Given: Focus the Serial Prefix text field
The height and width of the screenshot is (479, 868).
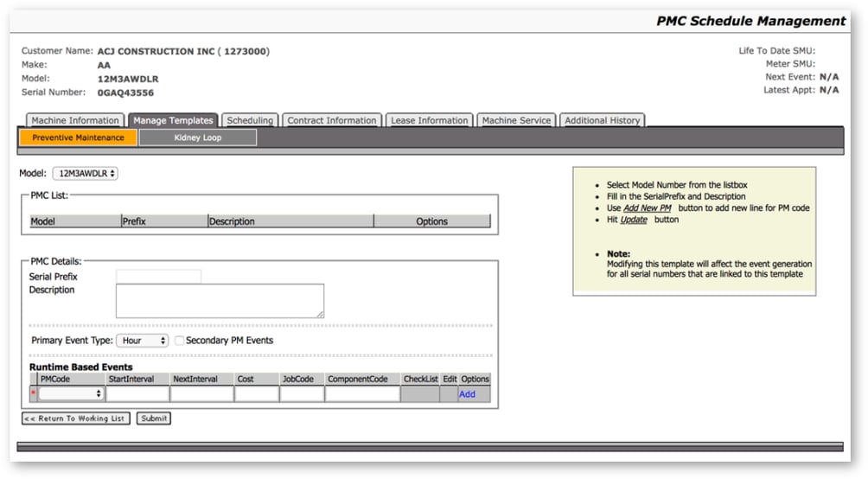Looking at the screenshot, I should pos(158,277).
